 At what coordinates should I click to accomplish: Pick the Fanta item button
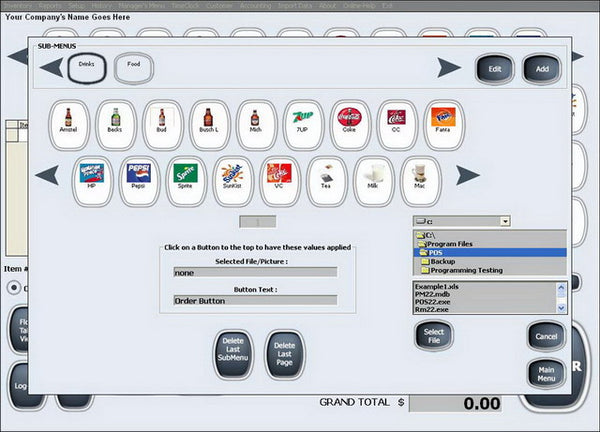[443, 125]
